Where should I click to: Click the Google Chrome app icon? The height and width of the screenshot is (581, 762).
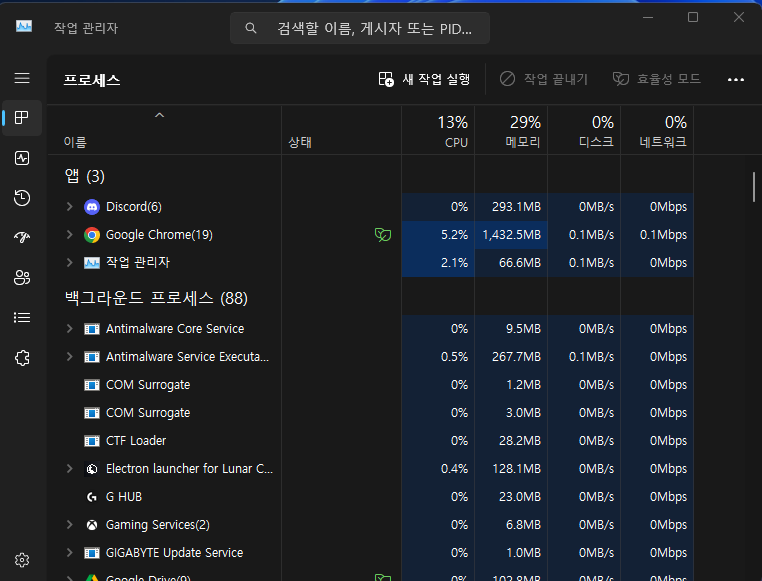tap(92, 235)
